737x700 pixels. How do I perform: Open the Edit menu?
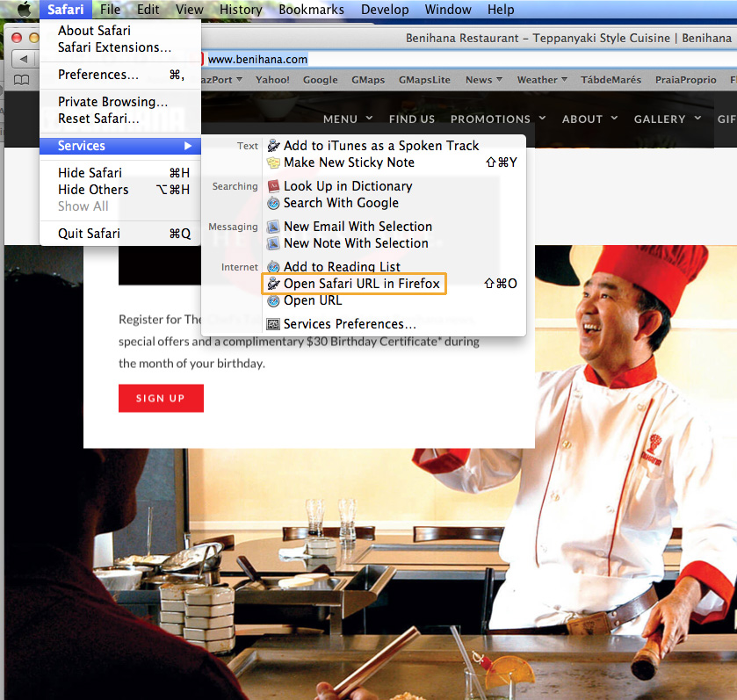(148, 10)
